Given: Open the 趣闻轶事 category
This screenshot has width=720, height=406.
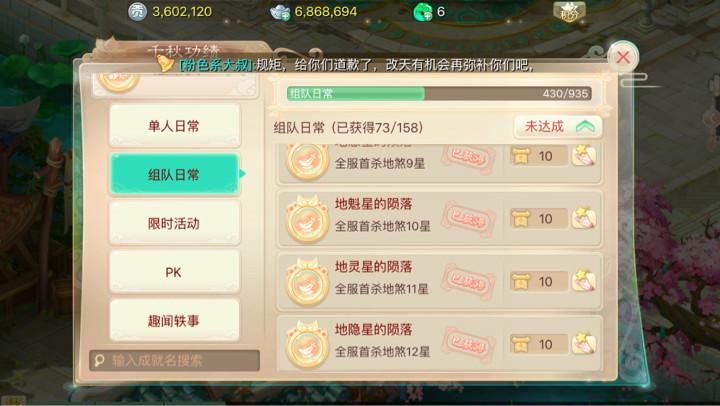Looking at the screenshot, I should click(174, 321).
